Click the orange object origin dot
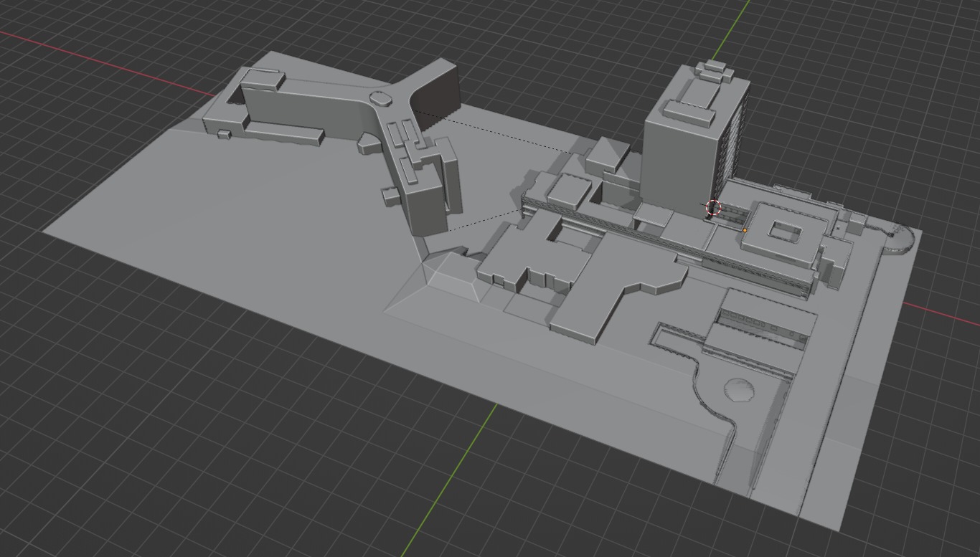 coord(745,230)
